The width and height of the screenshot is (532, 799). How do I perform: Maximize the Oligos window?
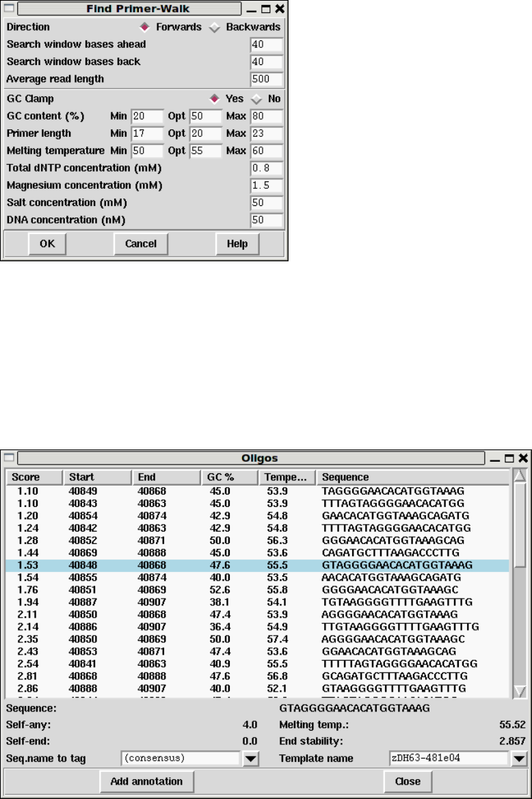tap(509, 458)
